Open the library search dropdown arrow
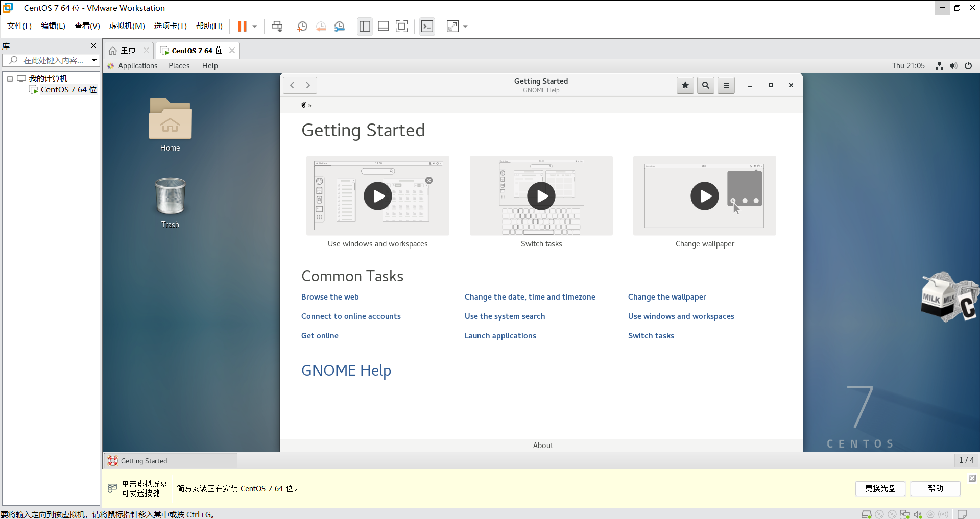980x519 pixels. 94,60
